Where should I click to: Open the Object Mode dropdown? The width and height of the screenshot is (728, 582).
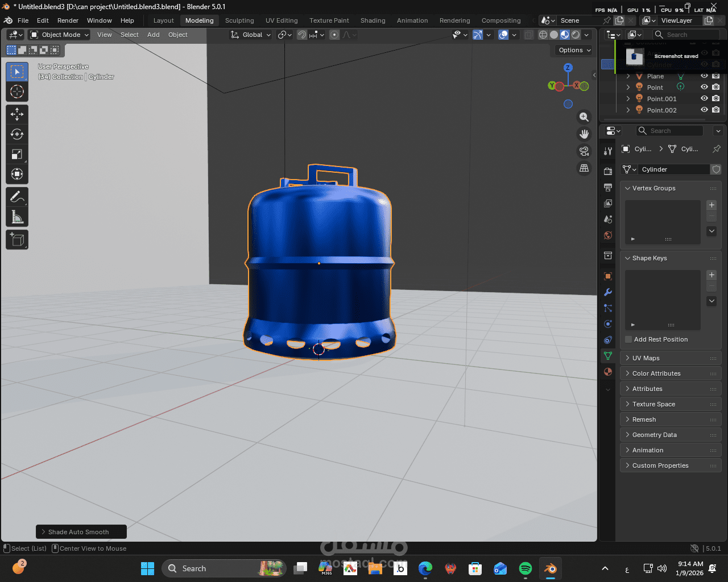point(60,35)
